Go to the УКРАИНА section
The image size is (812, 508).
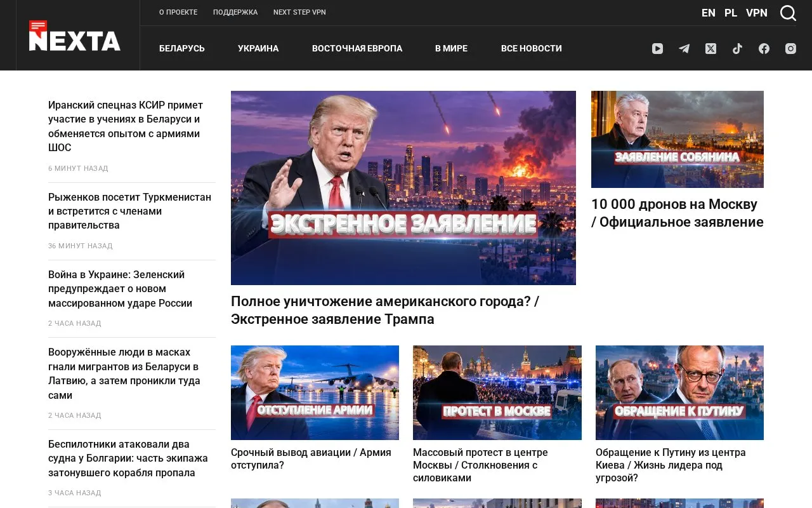[258, 48]
